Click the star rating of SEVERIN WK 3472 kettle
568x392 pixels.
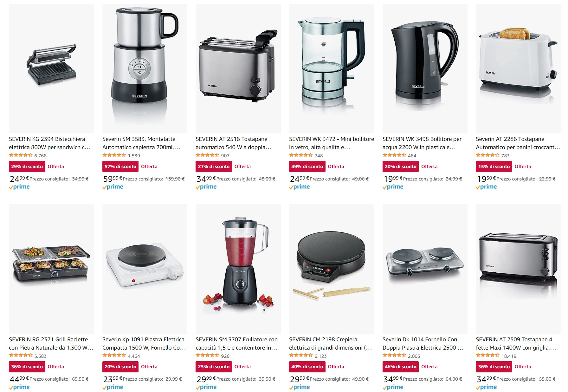pos(301,155)
